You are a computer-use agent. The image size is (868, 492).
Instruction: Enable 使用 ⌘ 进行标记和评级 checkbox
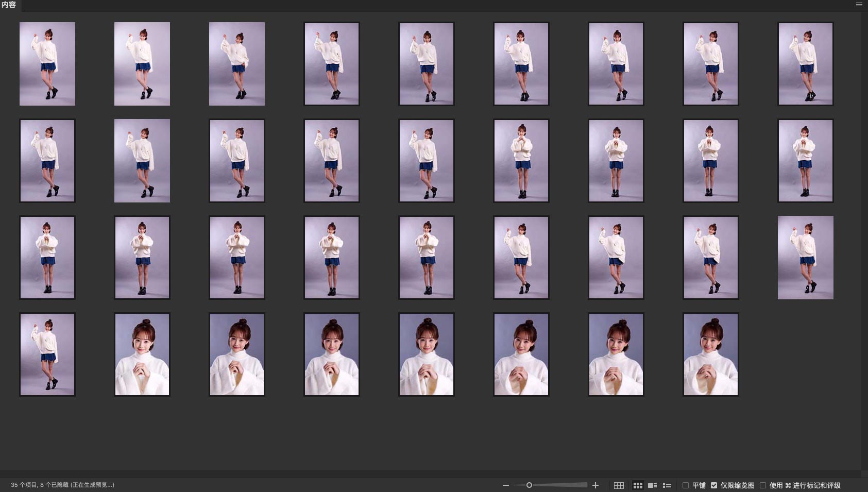[x=763, y=485]
